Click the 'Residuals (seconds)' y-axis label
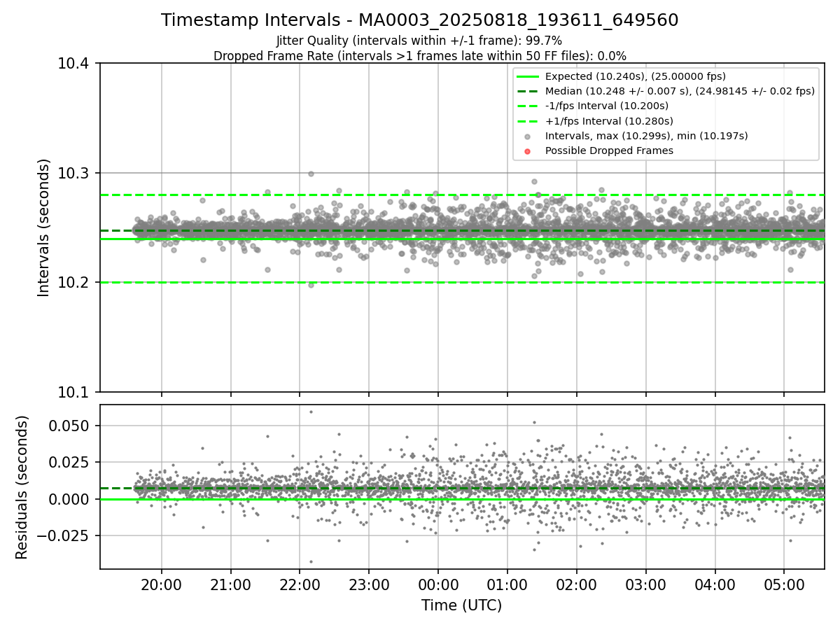This screenshot has width=840, height=630. click(x=22, y=487)
